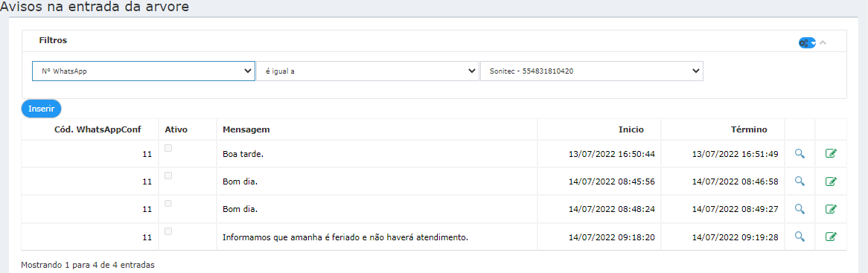The width and height of the screenshot is (868, 273).
Task: Open the Sonitec number dropdown
Action: point(592,71)
